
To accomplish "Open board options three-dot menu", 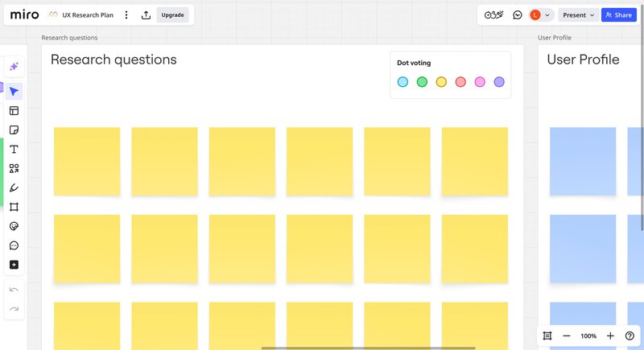I will pos(126,14).
